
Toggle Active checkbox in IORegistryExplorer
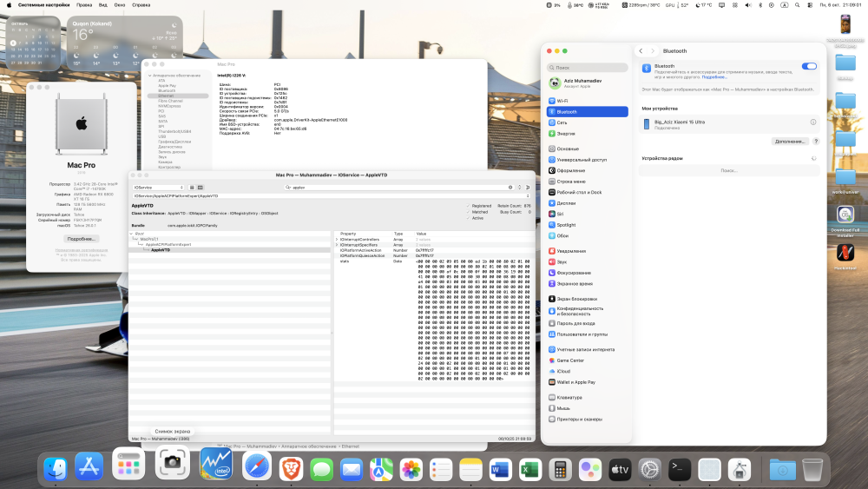468,218
